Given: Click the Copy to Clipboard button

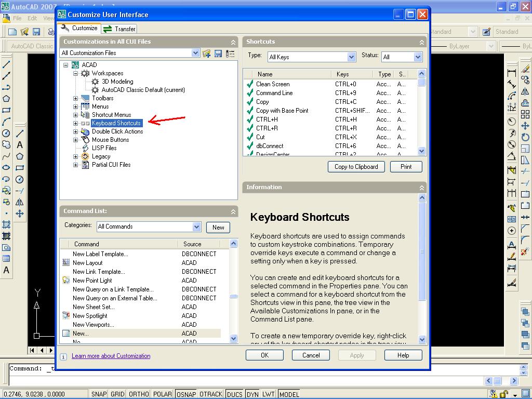Looking at the screenshot, I should point(356,167).
